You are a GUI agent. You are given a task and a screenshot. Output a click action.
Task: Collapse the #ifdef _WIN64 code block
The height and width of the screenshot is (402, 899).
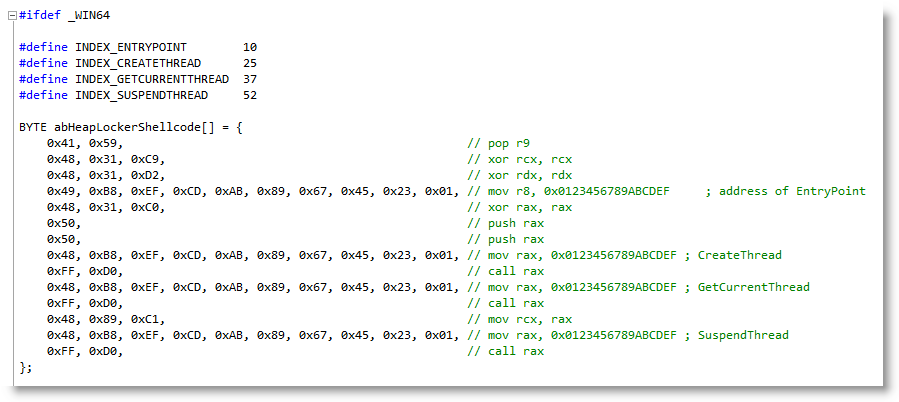pyautogui.click(x=11, y=16)
